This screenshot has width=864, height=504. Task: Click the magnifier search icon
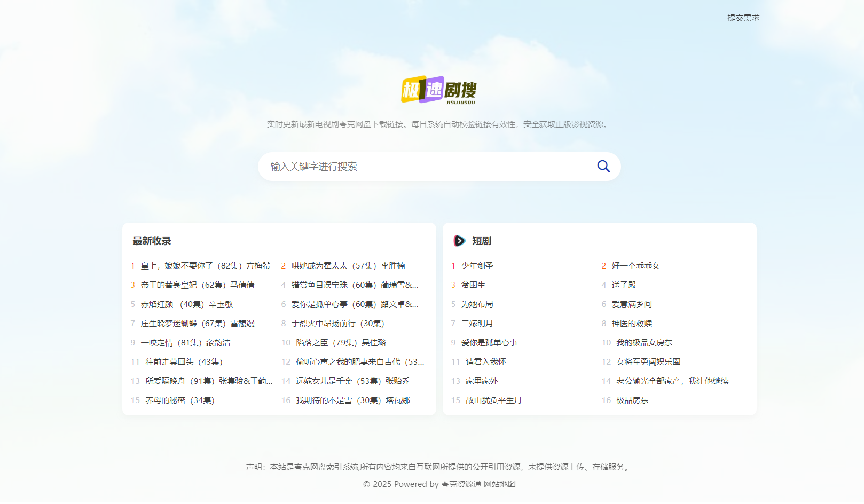pos(603,167)
